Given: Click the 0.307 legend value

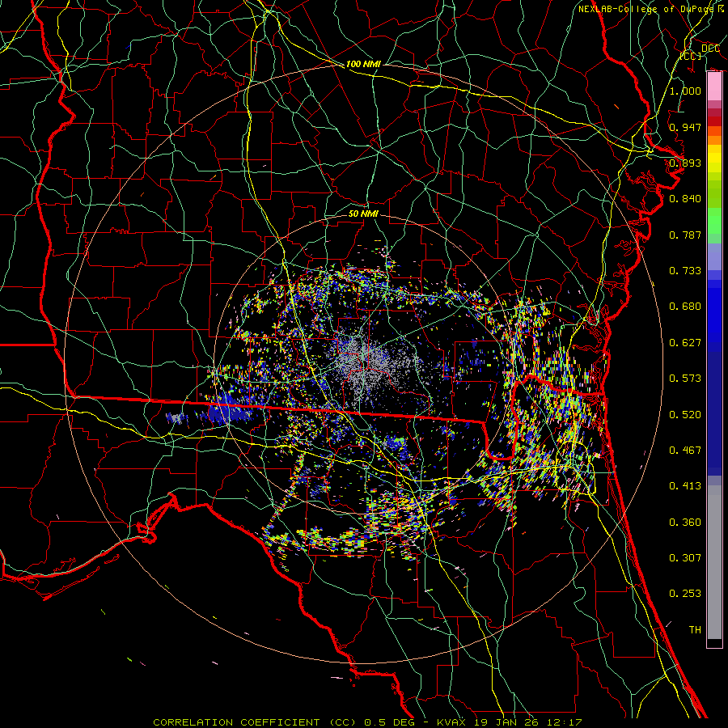Looking at the screenshot, I should click(685, 557).
